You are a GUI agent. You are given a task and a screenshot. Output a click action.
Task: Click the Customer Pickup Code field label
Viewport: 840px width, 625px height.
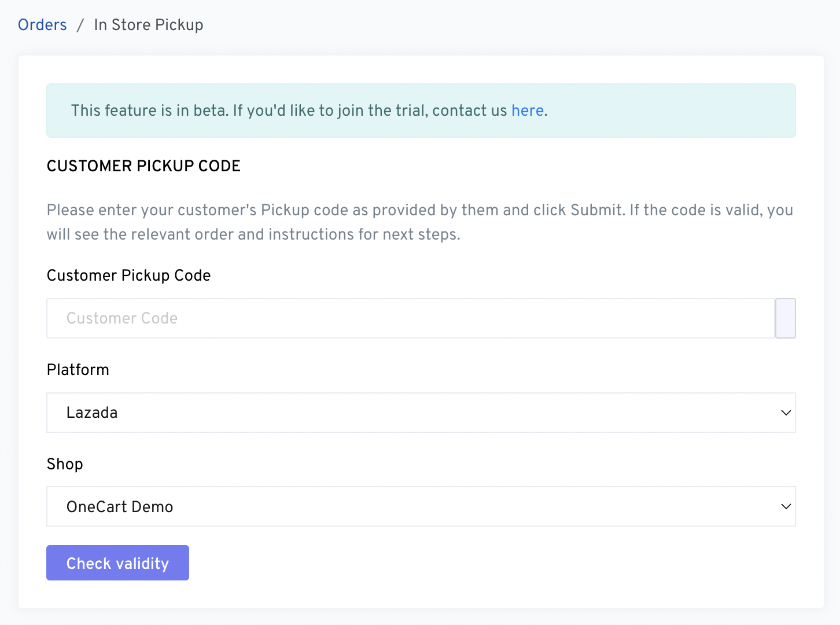[x=128, y=275]
